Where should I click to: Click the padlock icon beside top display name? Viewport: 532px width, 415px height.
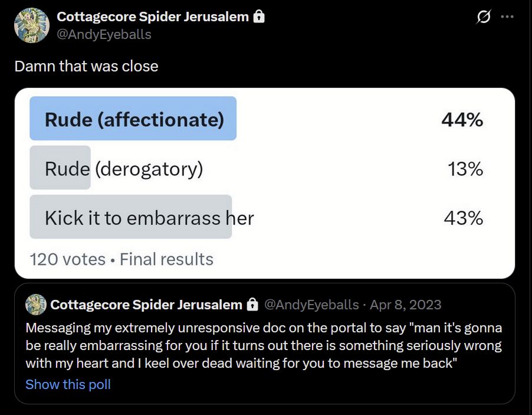(259, 17)
